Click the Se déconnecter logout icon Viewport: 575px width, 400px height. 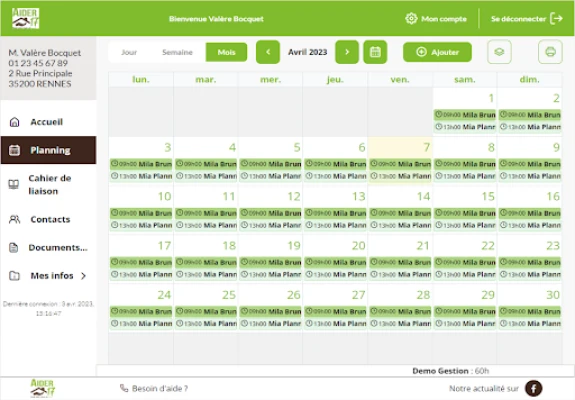pyautogui.click(x=557, y=19)
